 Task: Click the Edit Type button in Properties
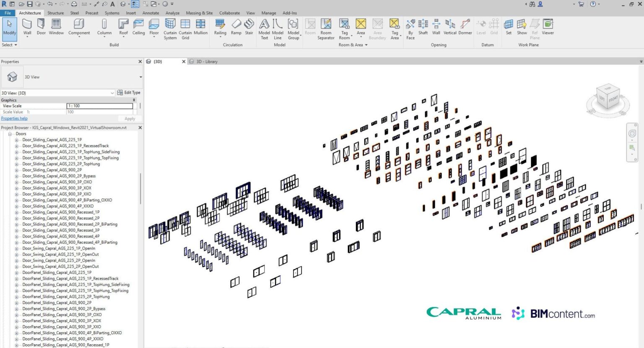(x=129, y=93)
